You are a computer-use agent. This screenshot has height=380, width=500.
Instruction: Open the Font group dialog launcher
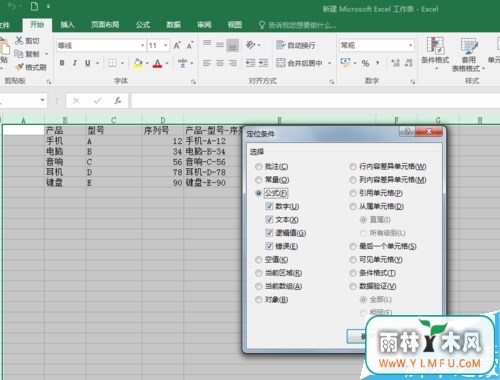(193, 82)
